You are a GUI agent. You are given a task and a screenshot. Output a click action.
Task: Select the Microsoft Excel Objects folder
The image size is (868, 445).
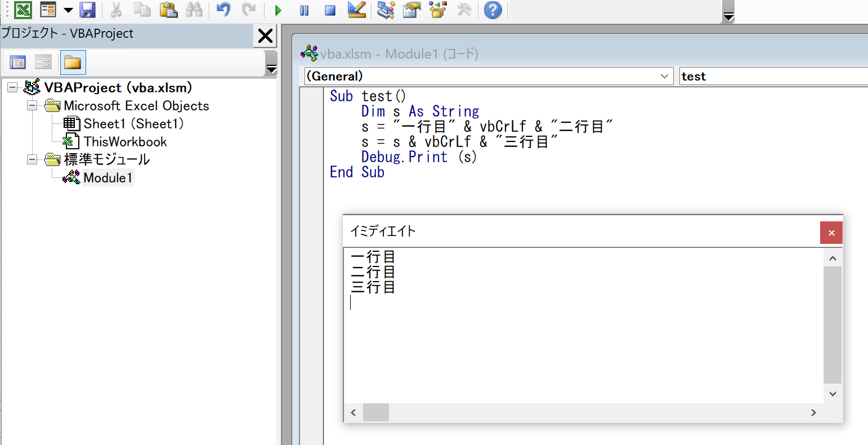pos(136,106)
